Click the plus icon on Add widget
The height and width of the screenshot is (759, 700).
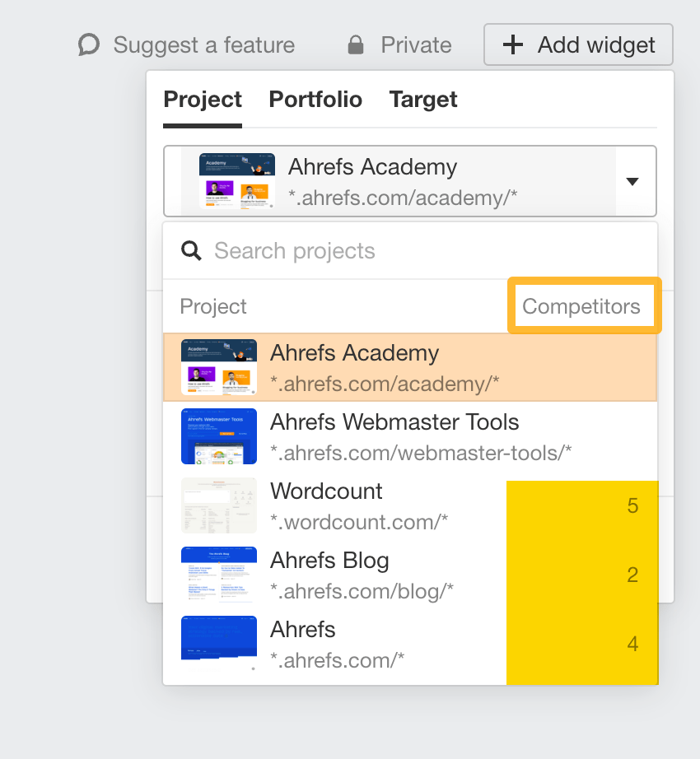(x=513, y=44)
